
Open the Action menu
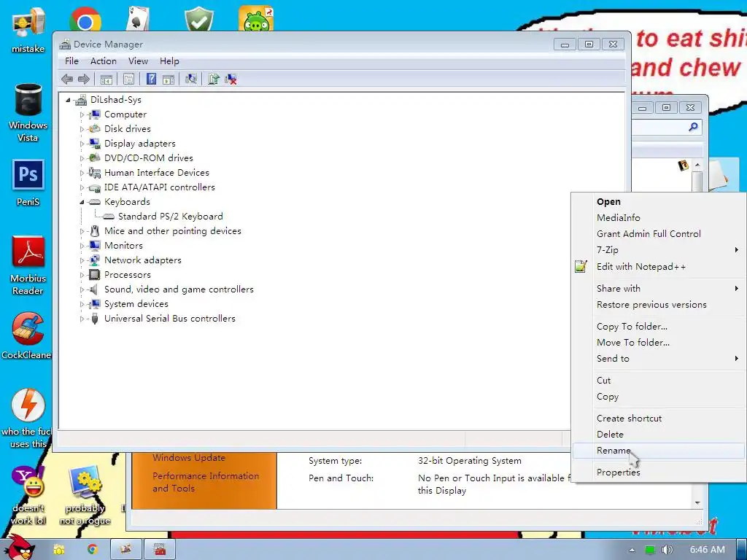coord(104,61)
